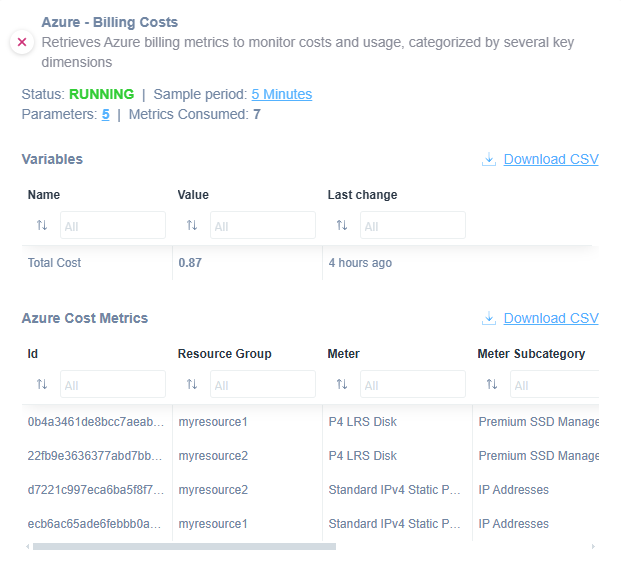Focus the Meter filter field
This screenshot has width=621, height=567.
[x=413, y=384]
